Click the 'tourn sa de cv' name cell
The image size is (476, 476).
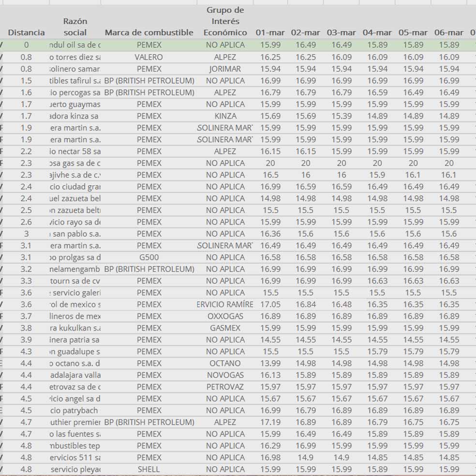(75, 281)
